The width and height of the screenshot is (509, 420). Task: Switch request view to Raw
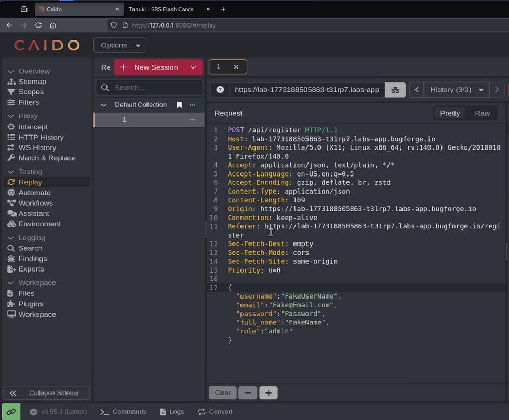(482, 113)
